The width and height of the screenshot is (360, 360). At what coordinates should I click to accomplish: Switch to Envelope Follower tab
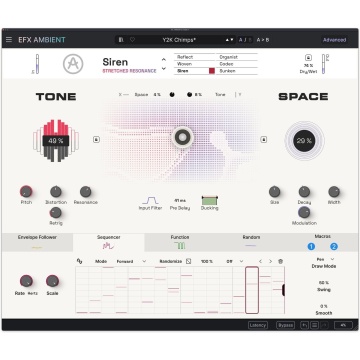pos(37,242)
